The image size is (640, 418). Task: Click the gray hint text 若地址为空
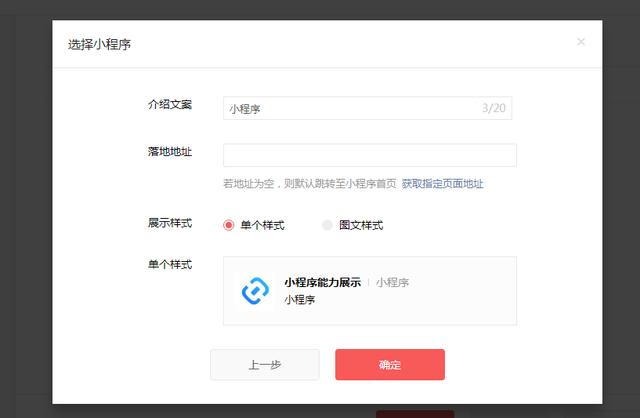coord(310,184)
